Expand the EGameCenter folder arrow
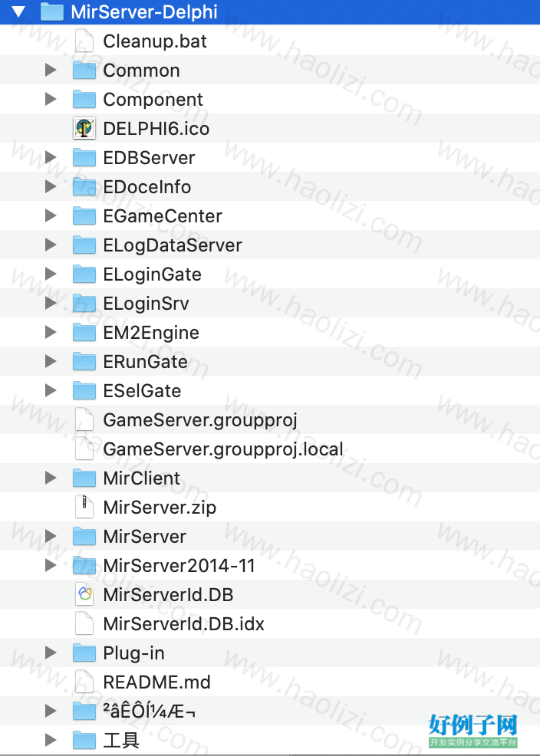540x756 pixels. pyautogui.click(x=51, y=215)
